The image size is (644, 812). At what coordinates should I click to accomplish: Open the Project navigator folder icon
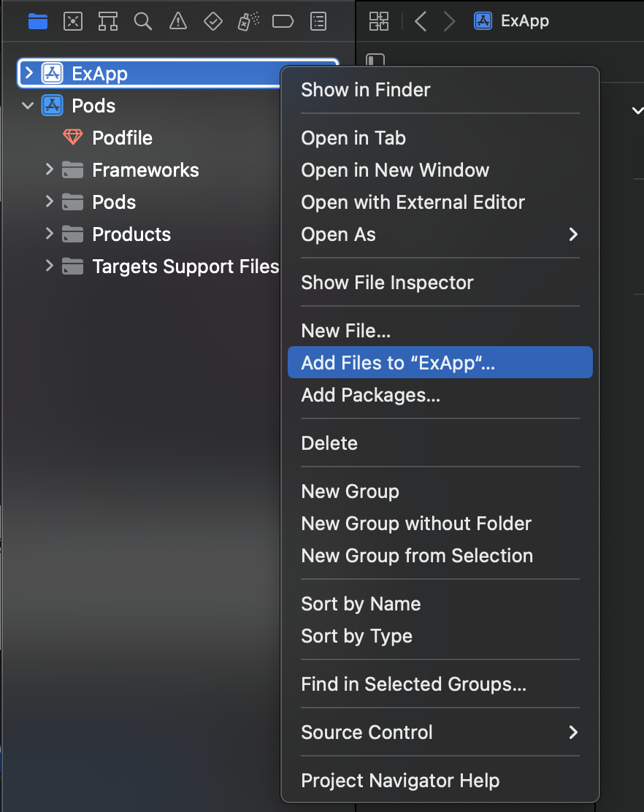38,21
